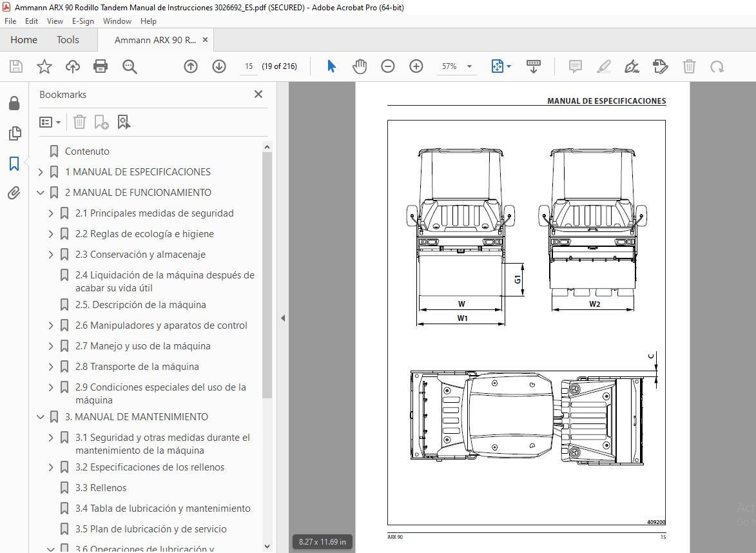Print the document
The image size is (756, 553).
click(x=101, y=66)
